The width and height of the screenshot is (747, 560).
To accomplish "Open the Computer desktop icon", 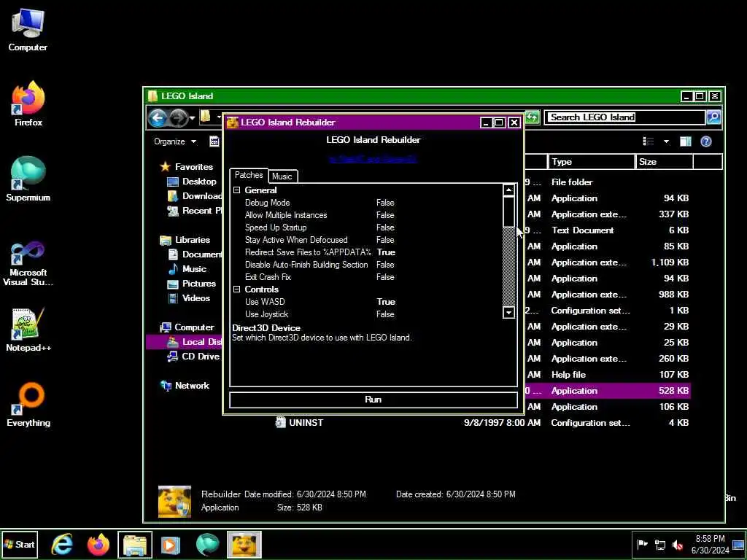I will coord(28,30).
